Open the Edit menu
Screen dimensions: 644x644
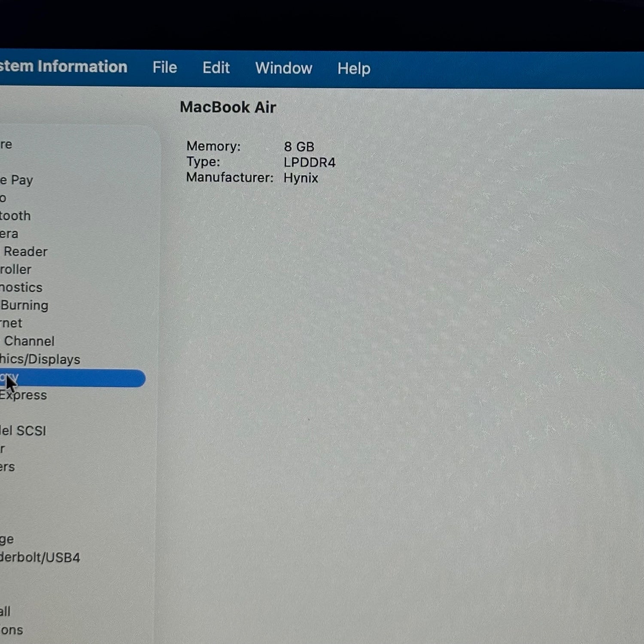(x=216, y=68)
